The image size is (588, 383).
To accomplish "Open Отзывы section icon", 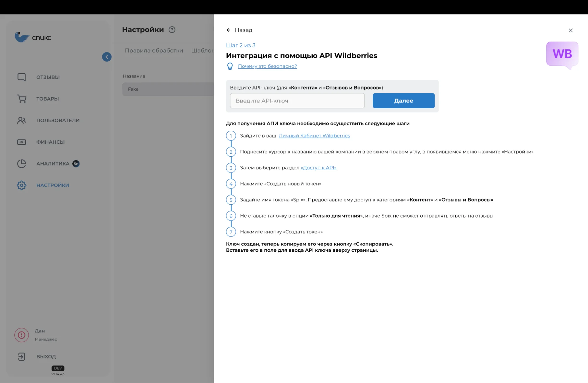I will coord(21,77).
